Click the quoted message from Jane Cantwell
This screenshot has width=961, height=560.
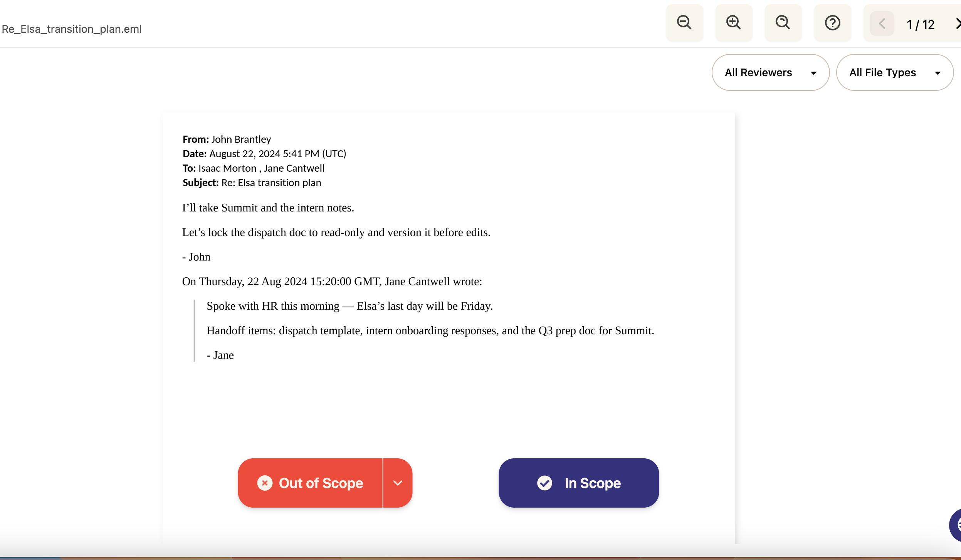coord(430,330)
